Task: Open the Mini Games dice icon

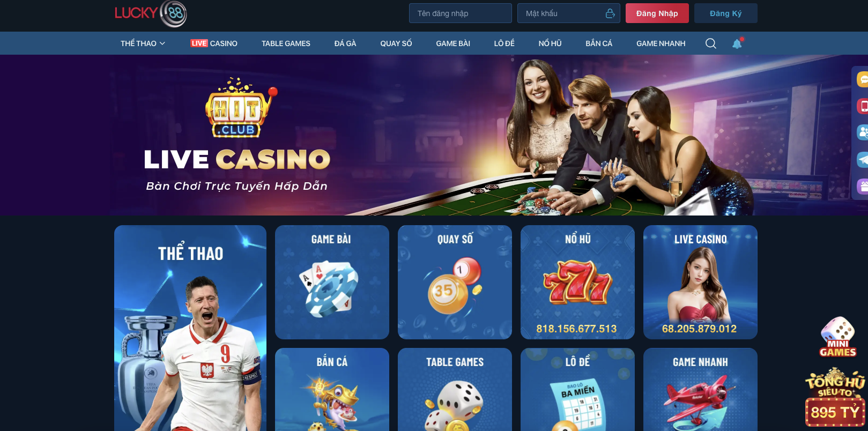Action: click(x=837, y=337)
